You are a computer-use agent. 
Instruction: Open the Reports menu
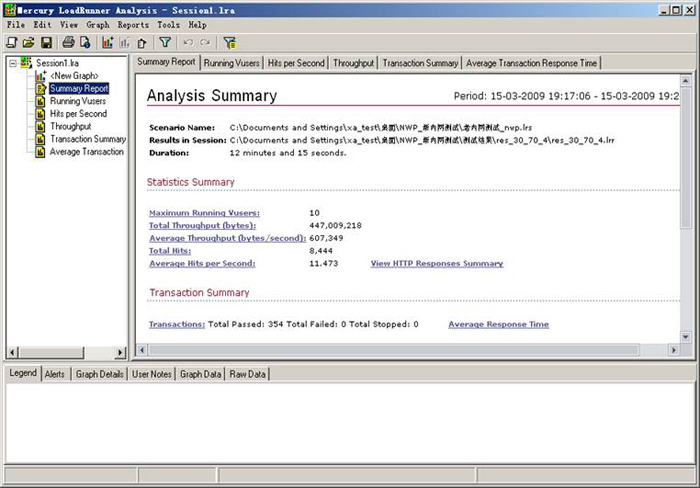[133, 25]
